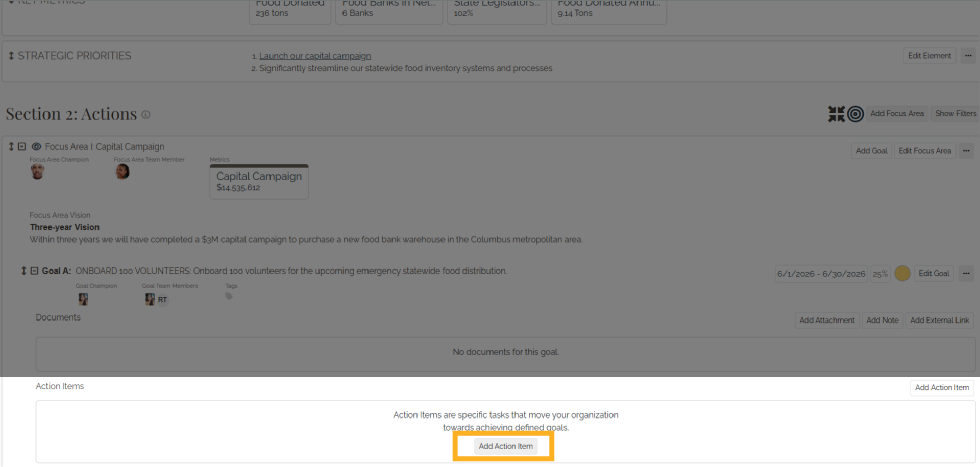The width and height of the screenshot is (980, 467).
Task: Open the Launch our capital campaign link
Action: point(315,56)
